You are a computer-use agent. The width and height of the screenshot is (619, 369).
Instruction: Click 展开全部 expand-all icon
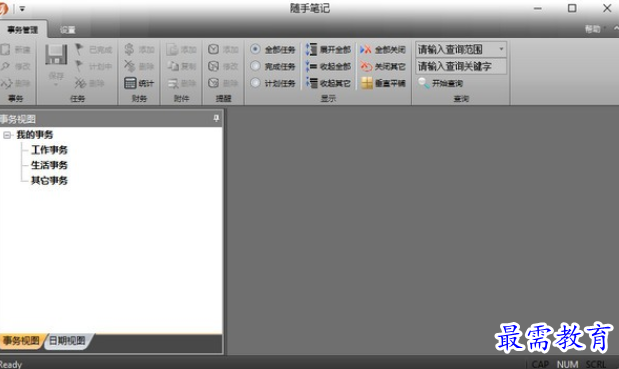pyautogui.click(x=311, y=49)
